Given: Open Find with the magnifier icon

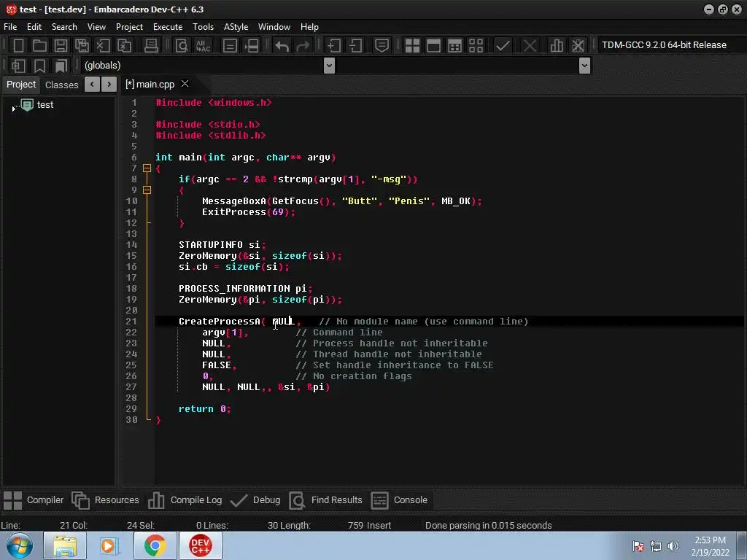Looking at the screenshot, I should 182,45.
